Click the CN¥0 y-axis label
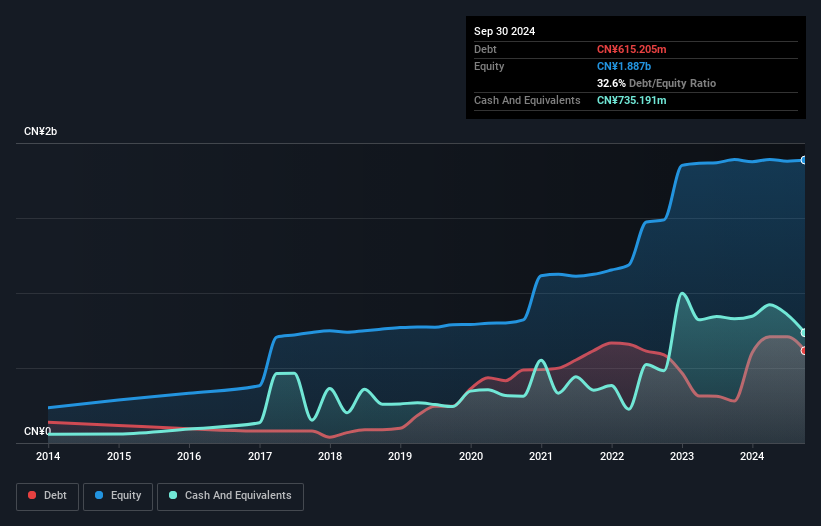This screenshot has width=821, height=526. point(37,431)
